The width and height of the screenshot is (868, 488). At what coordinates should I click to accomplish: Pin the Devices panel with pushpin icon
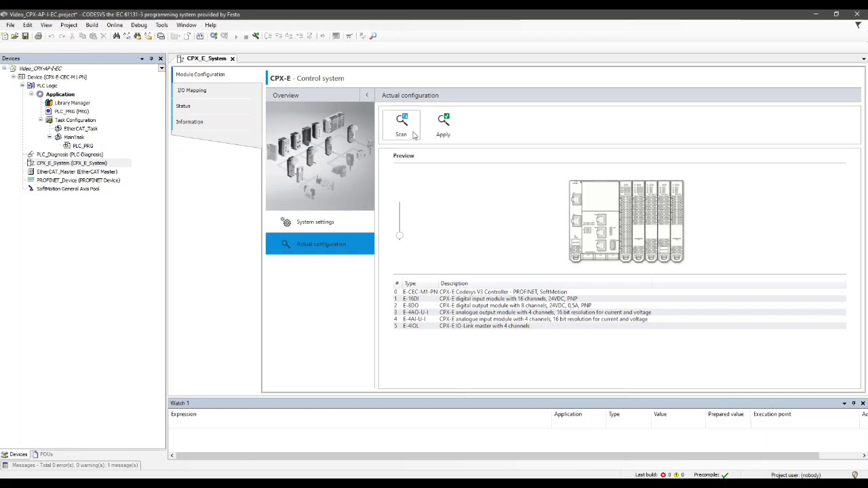click(151, 58)
